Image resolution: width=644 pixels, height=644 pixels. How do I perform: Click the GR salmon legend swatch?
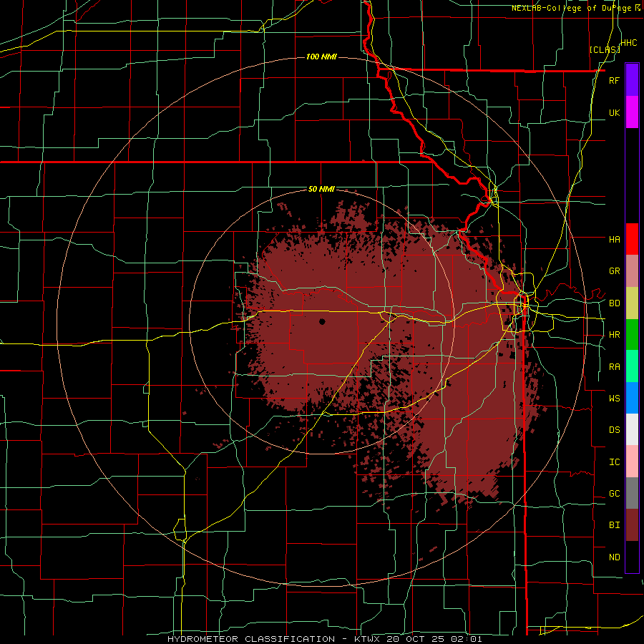pos(632,270)
